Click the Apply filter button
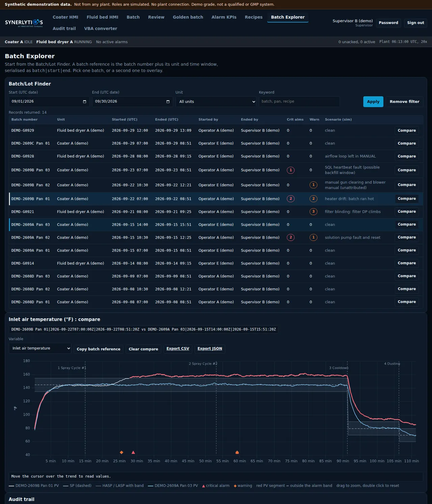Image resolution: width=432 pixels, height=504 pixels. [x=373, y=102]
